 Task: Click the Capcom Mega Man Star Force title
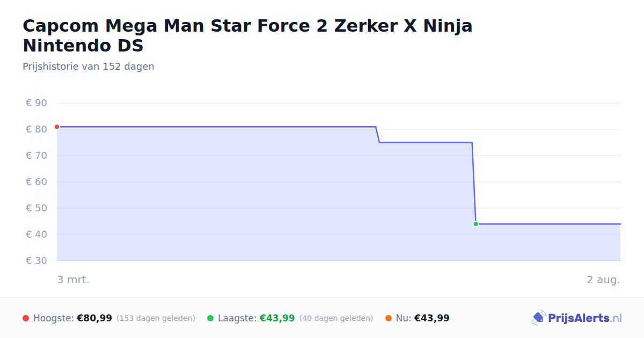click(247, 35)
